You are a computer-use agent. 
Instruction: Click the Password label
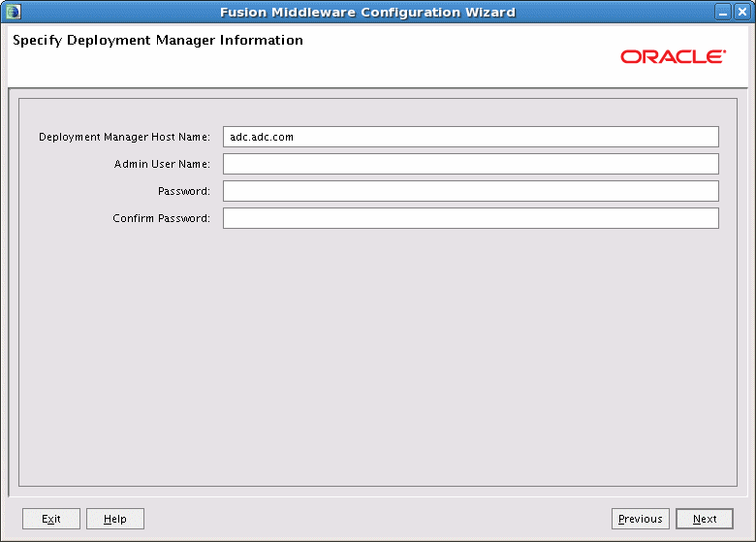[184, 191]
